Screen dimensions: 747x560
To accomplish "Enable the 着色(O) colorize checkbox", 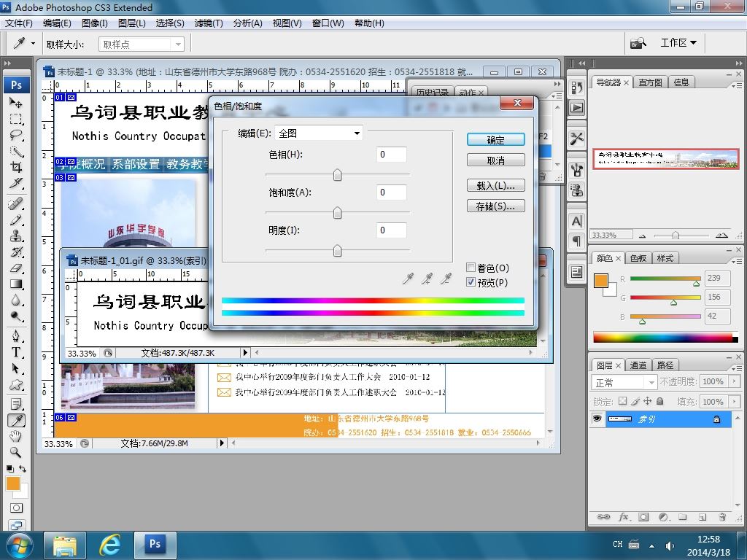I will click(471, 268).
